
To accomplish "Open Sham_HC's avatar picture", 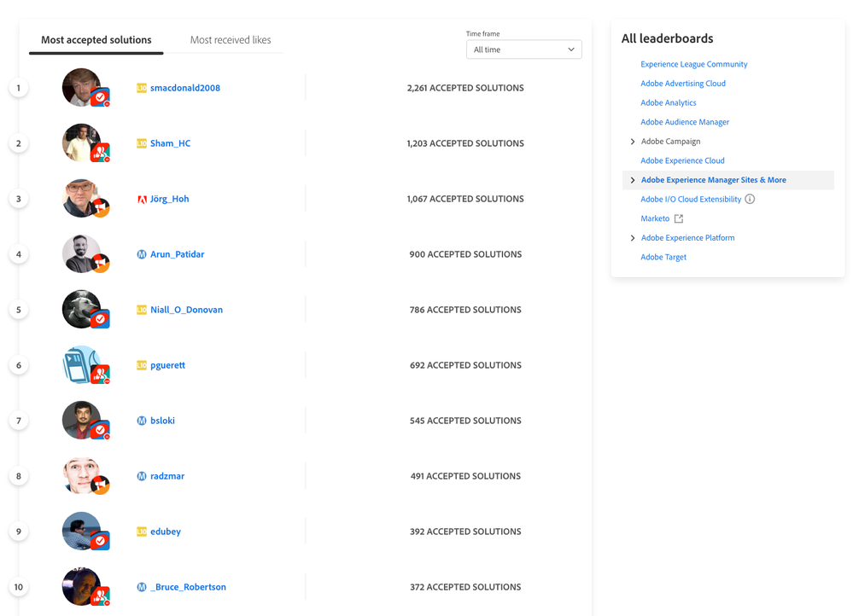I will coord(81,142).
